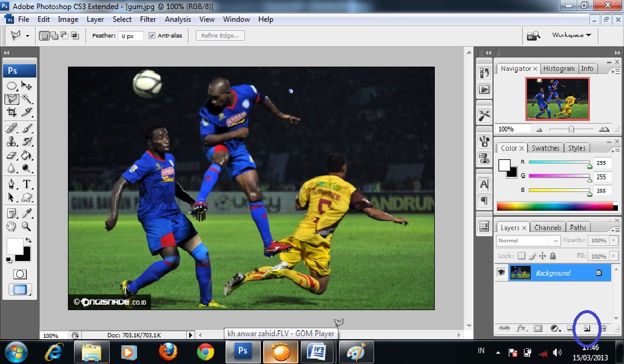
Task: Select the Path Selection tool
Action: pos(12,197)
